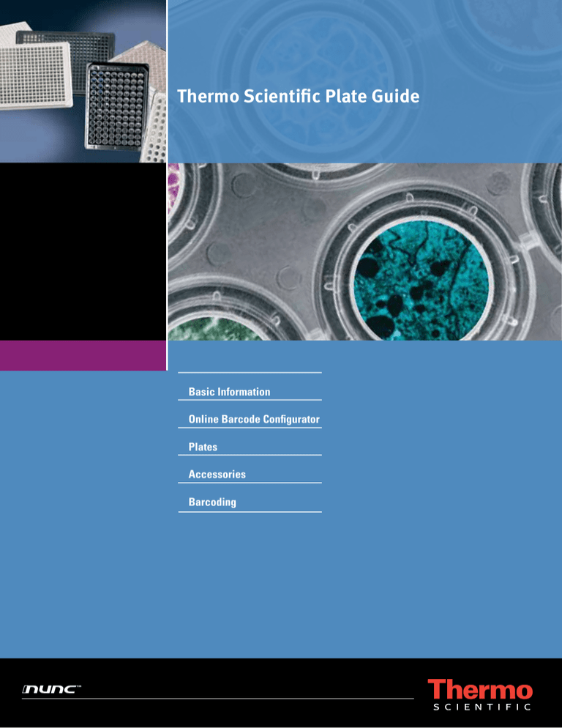Open the Accessories section
The image size is (562, 728).
point(217,475)
